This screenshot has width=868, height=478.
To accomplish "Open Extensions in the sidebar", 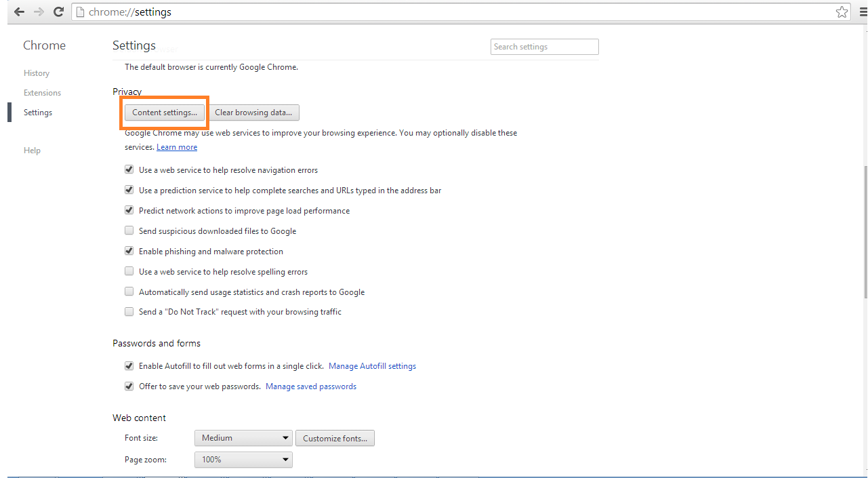I will pos(42,93).
